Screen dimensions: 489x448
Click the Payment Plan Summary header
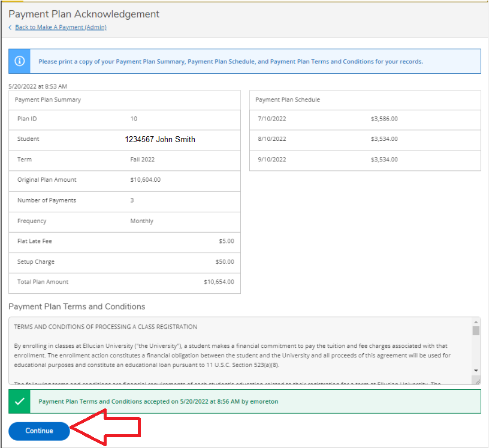click(48, 100)
